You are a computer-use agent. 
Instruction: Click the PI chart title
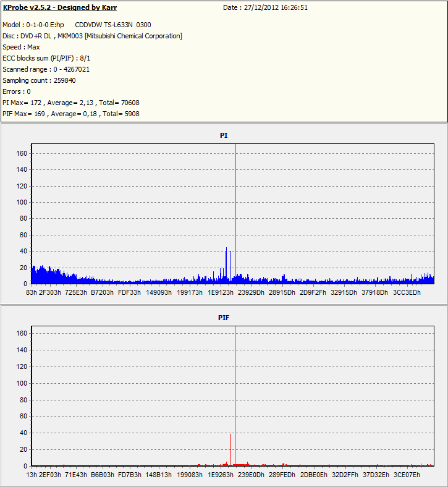[x=224, y=135]
